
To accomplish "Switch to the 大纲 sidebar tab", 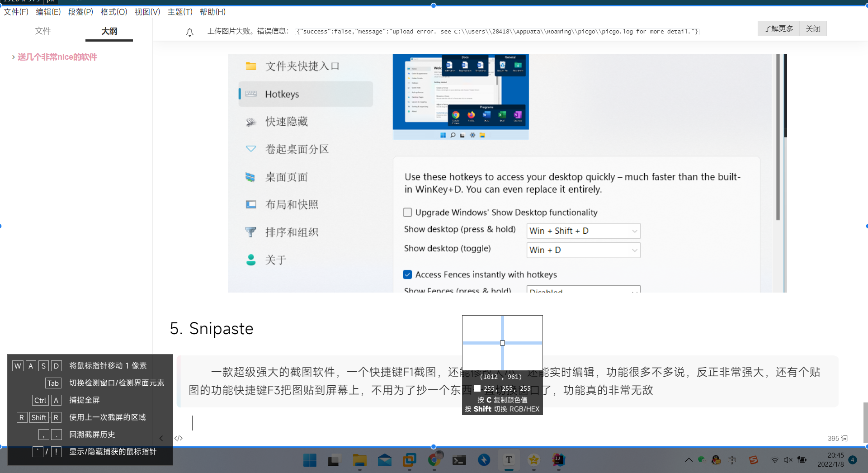I will click(x=109, y=31).
